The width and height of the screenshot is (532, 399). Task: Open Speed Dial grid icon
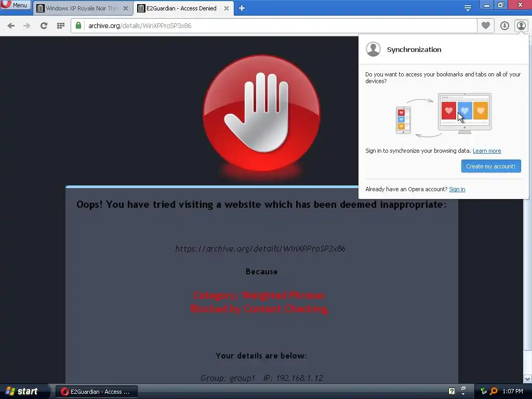[60, 25]
